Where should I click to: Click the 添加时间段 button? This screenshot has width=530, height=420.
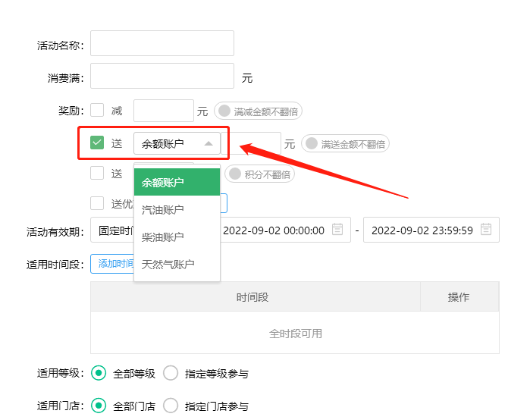coord(113,264)
